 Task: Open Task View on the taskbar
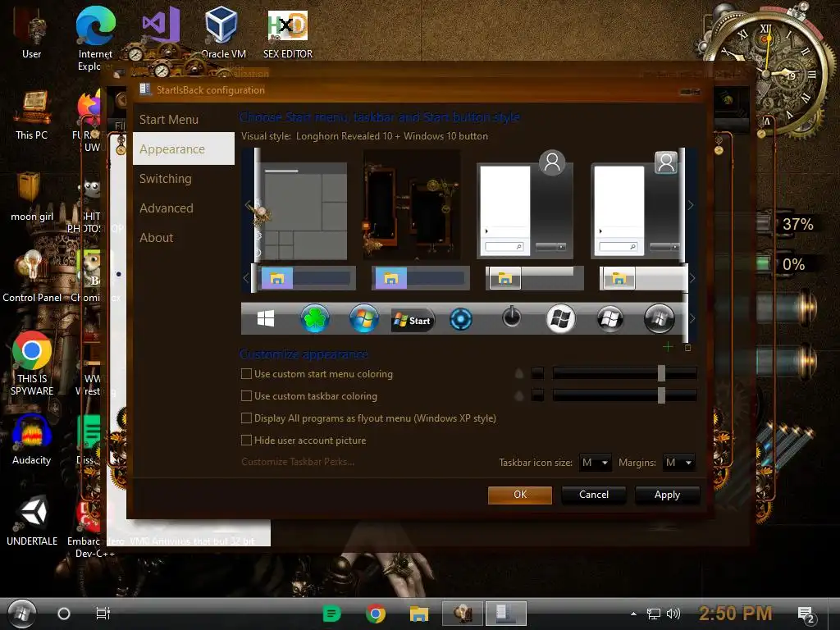103,613
